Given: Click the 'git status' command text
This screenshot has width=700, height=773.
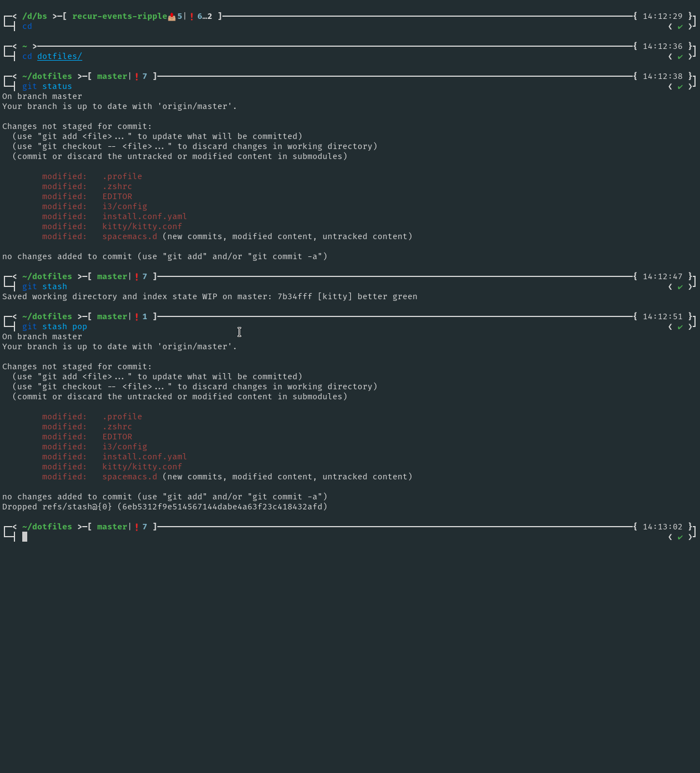Looking at the screenshot, I should [x=47, y=86].
